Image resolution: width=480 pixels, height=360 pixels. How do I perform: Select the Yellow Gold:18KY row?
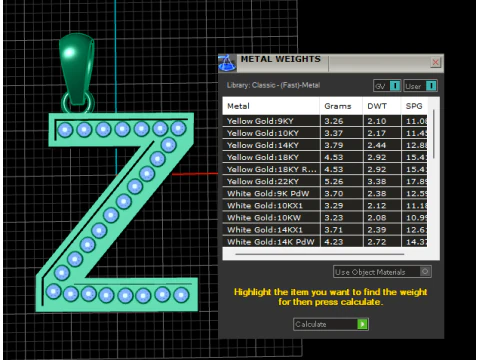(325, 157)
